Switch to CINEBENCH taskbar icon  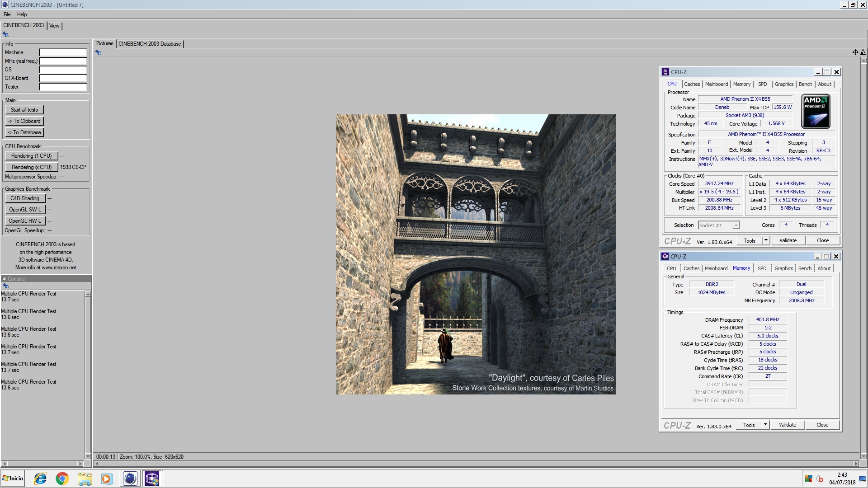click(x=130, y=479)
